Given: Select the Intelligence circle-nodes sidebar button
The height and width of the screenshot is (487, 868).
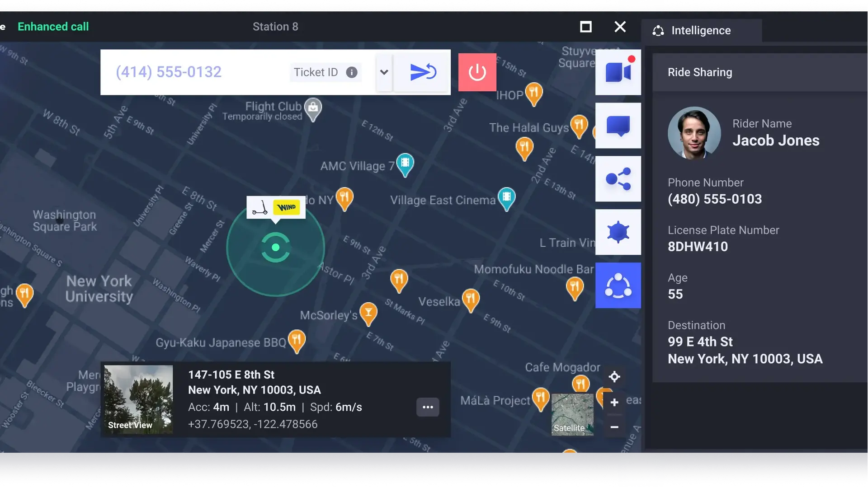Looking at the screenshot, I should click(618, 286).
